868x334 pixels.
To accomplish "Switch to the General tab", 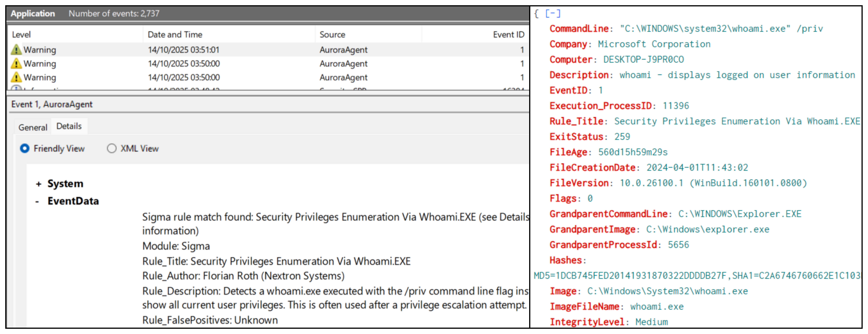I will 33,127.
